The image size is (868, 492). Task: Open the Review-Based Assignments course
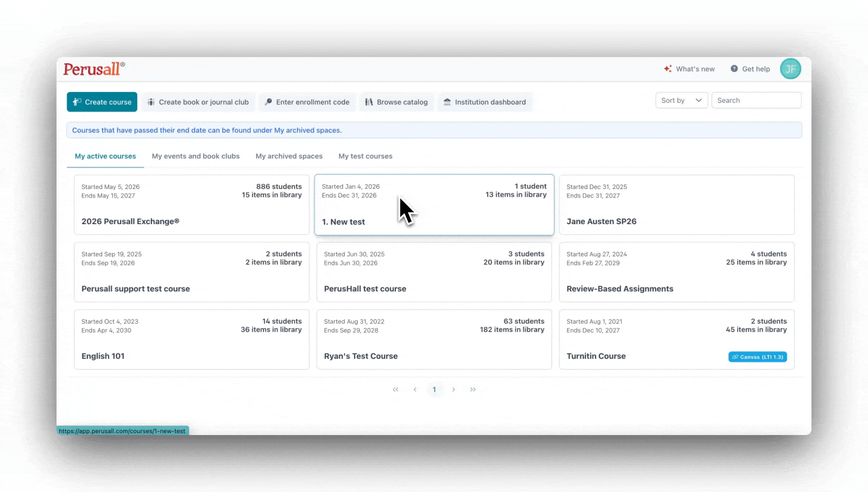click(677, 272)
